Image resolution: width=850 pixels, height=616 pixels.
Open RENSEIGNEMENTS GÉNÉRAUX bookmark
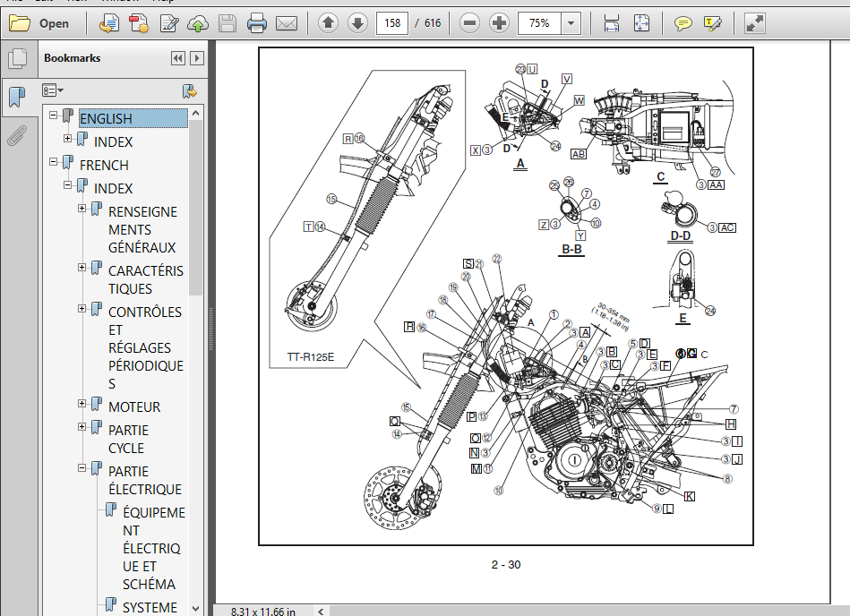142,230
